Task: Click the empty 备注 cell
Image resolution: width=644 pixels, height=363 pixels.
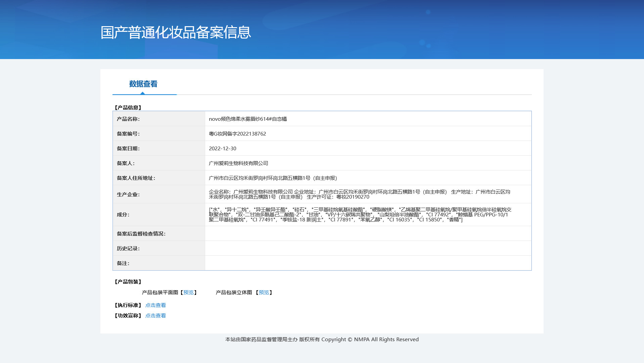Action: point(368,263)
